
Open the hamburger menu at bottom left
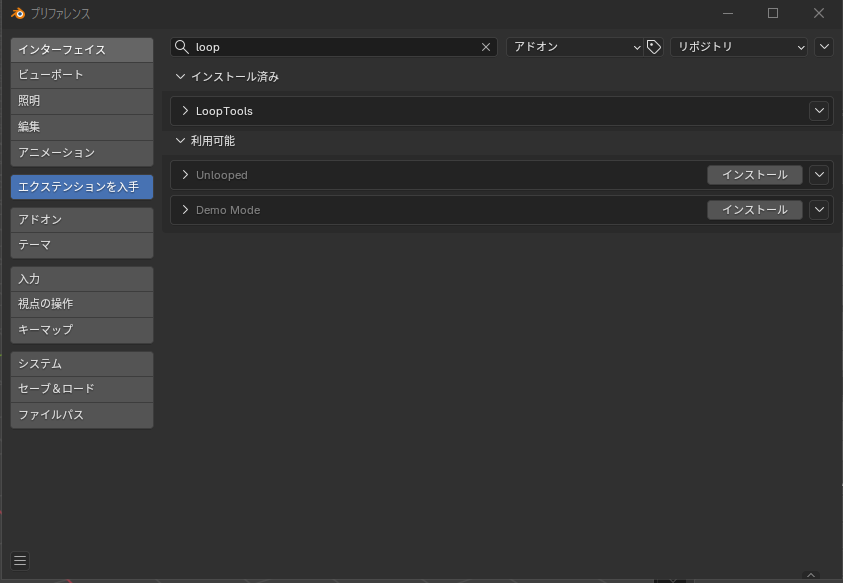point(20,560)
